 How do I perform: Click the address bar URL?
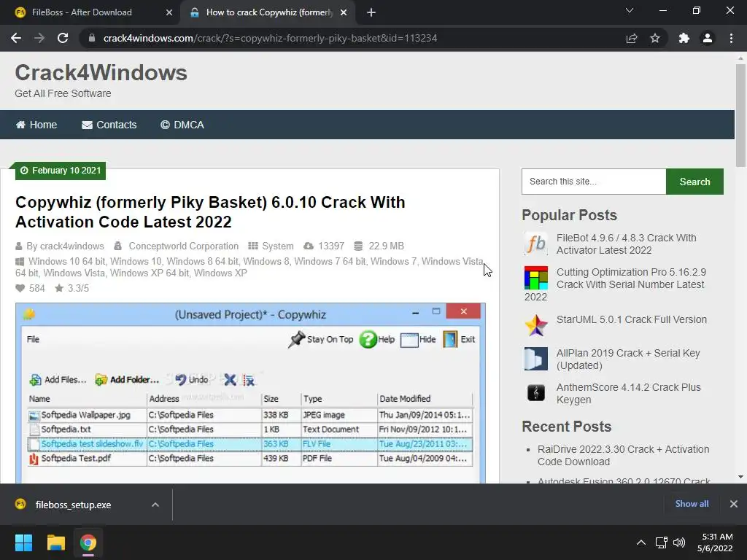point(270,38)
